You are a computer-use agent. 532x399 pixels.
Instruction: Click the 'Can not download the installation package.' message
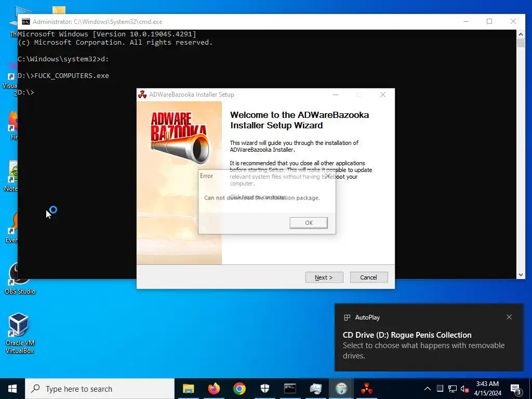[262, 198]
